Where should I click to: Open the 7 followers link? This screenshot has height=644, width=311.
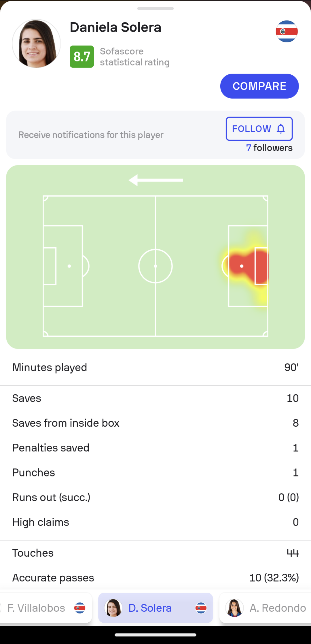point(269,148)
